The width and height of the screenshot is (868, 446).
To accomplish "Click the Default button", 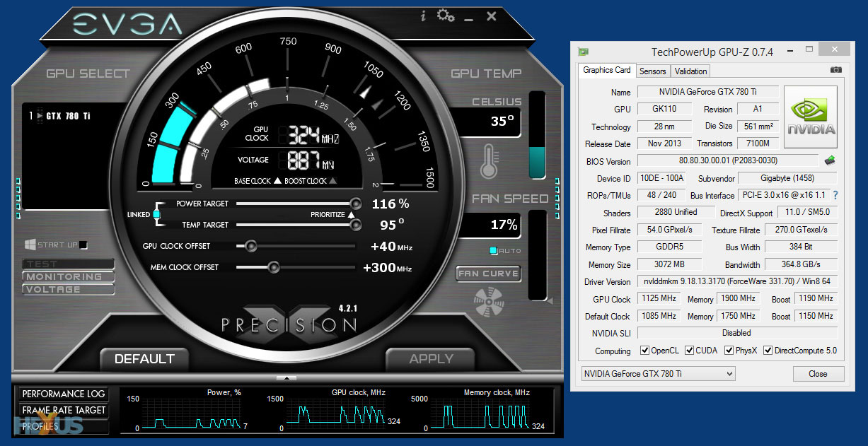I will (x=144, y=359).
